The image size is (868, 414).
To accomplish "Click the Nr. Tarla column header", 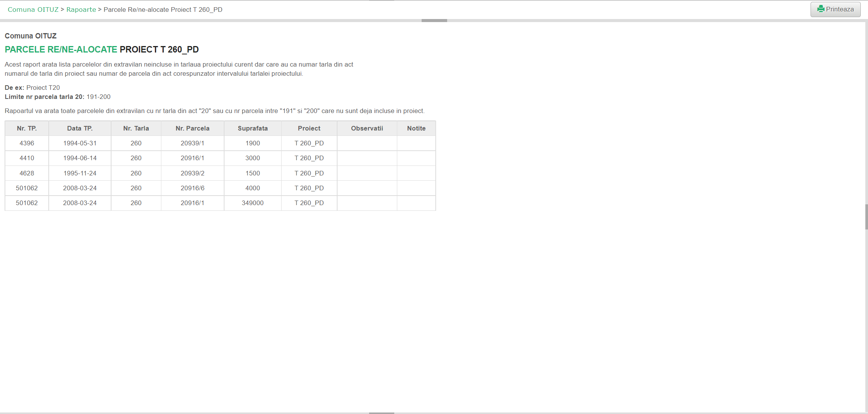I will point(136,129).
